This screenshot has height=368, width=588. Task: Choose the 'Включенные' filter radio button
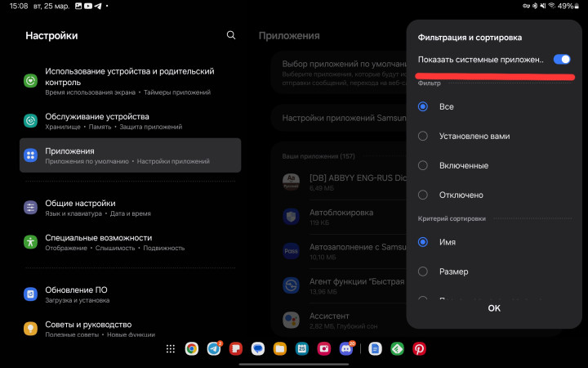point(423,165)
